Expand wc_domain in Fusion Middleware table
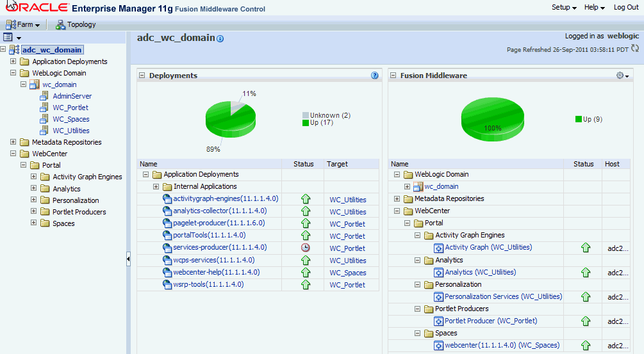This screenshot has width=644, height=354. (x=407, y=187)
